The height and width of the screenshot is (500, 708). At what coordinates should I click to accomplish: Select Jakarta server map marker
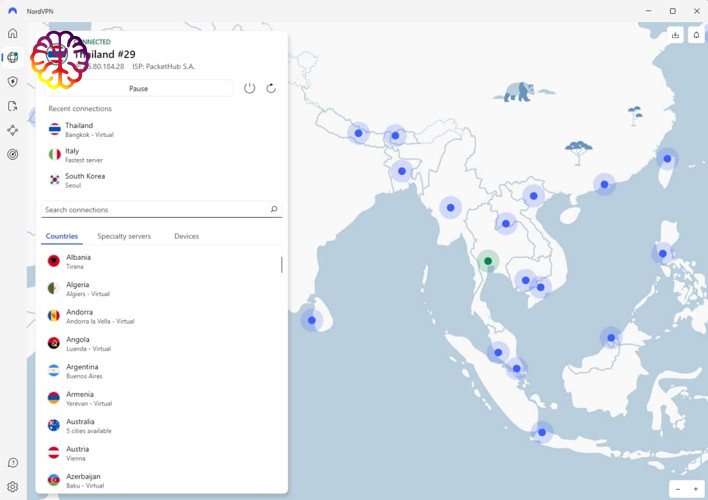(542, 432)
